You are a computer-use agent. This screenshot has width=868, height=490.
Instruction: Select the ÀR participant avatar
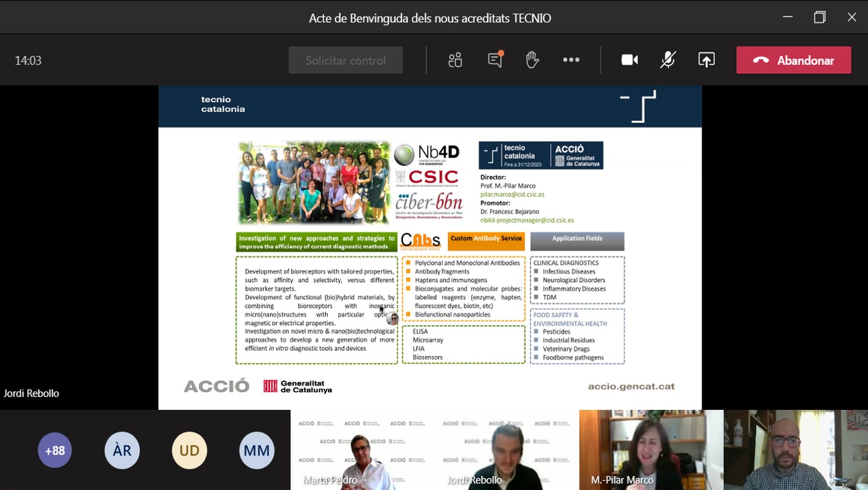coord(122,451)
